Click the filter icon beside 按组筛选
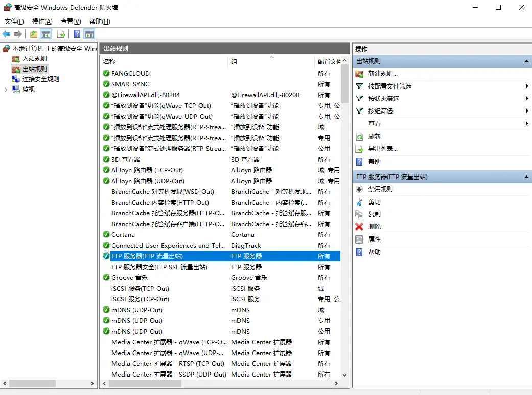 point(359,111)
